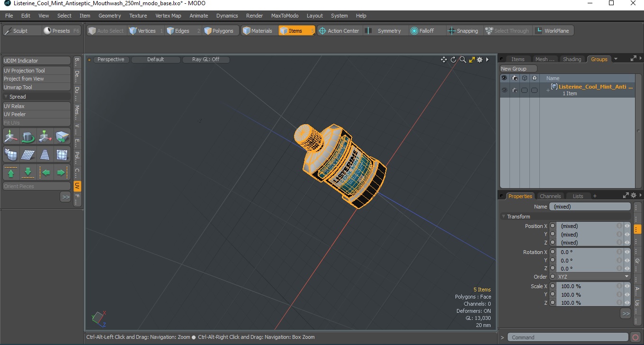644x345 pixels.
Task: Toggle the Rotation X channel circle
Action: coord(552,252)
